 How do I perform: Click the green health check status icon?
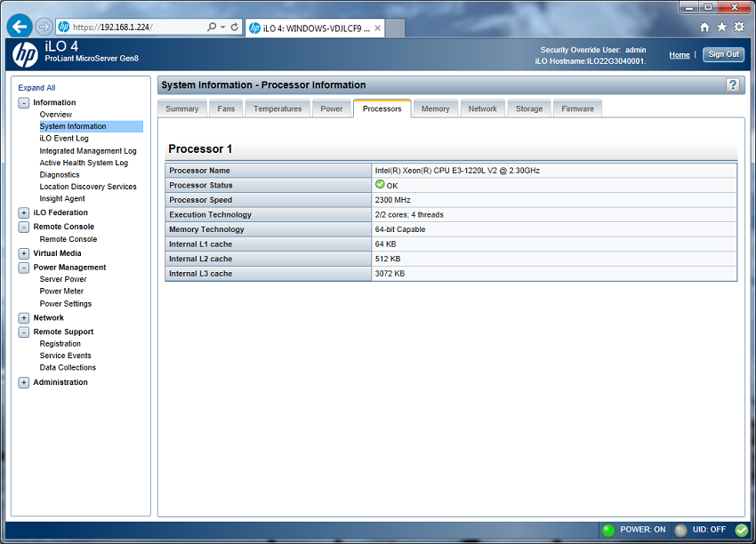pyautogui.click(x=742, y=530)
